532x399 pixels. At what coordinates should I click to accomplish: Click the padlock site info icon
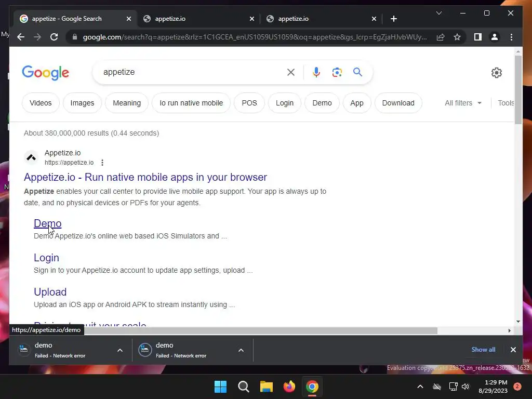tap(75, 37)
